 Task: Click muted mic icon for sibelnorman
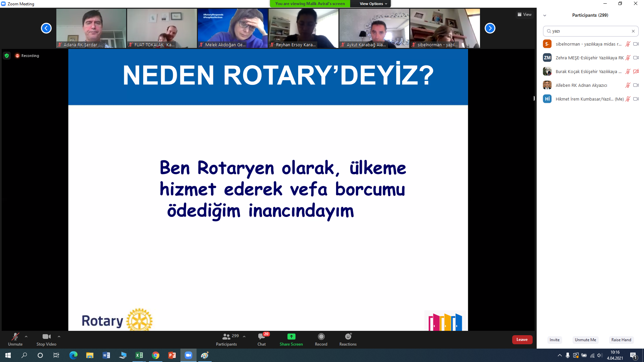[x=628, y=44]
